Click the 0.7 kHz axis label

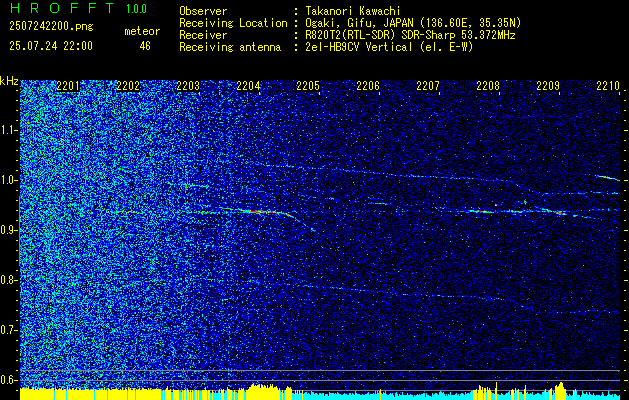click(8, 330)
